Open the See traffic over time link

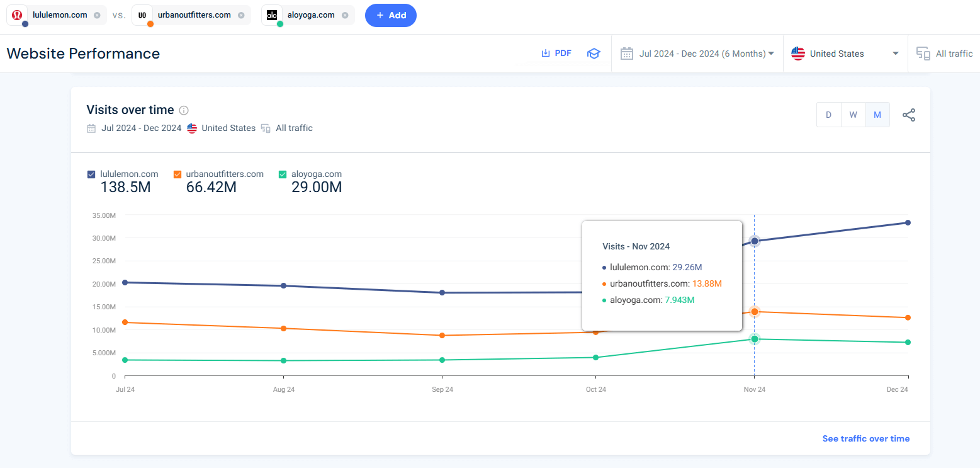[x=865, y=438]
